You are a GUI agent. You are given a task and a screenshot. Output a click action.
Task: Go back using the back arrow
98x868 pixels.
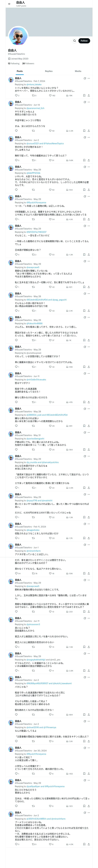point(9,4)
